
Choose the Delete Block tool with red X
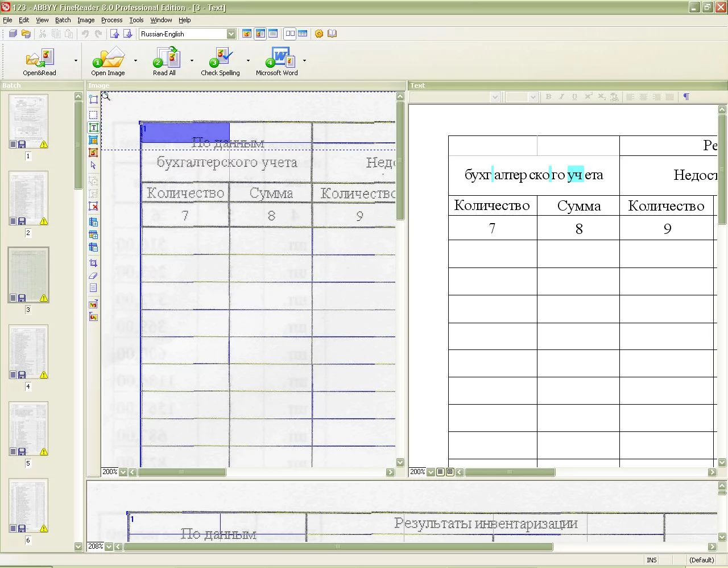tap(93, 206)
